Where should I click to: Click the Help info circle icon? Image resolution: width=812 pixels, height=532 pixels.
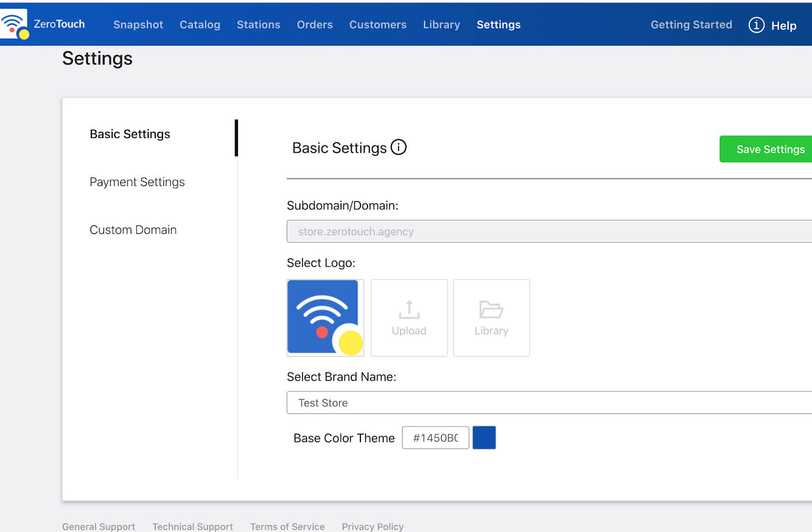tap(756, 25)
